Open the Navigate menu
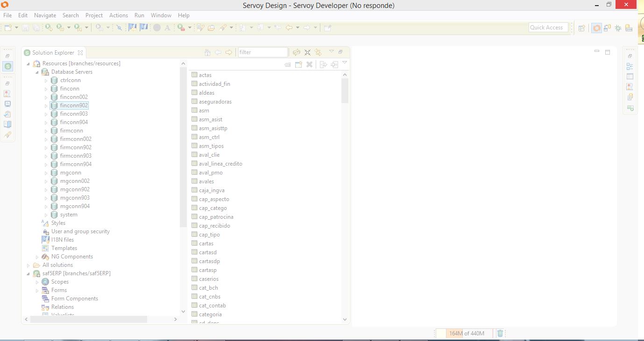 (45, 15)
